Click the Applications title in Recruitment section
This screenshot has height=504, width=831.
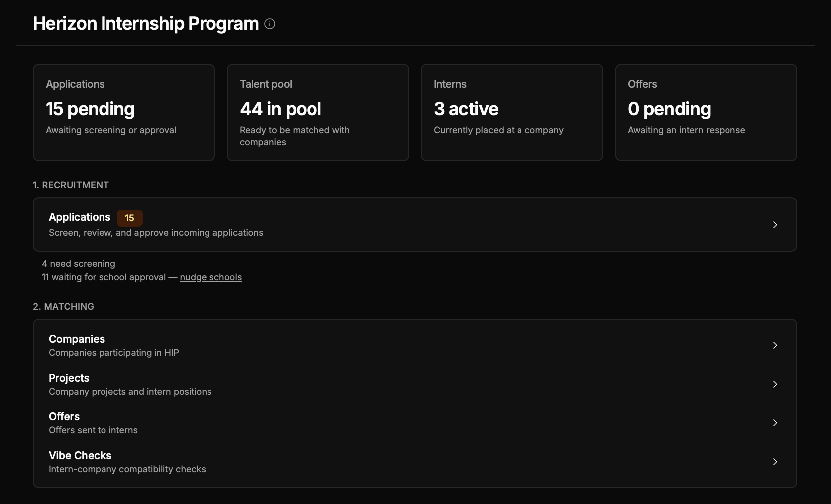(x=80, y=217)
